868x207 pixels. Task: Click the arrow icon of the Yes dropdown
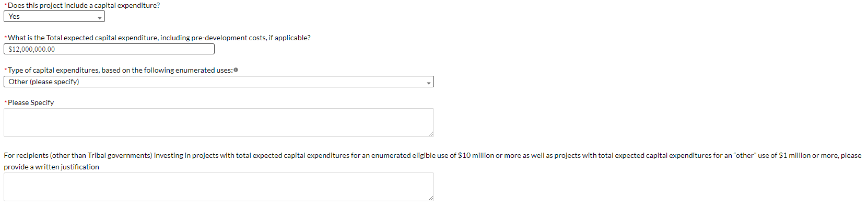point(100,18)
